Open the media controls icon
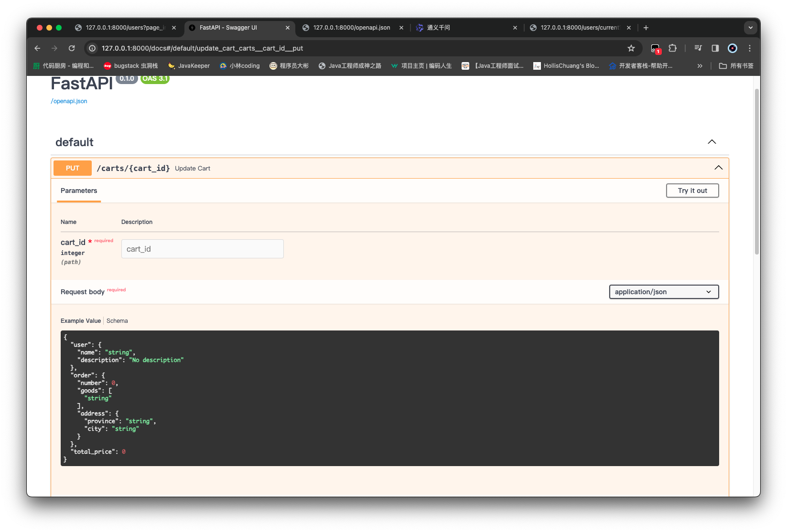The image size is (787, 532). (698, 48)
